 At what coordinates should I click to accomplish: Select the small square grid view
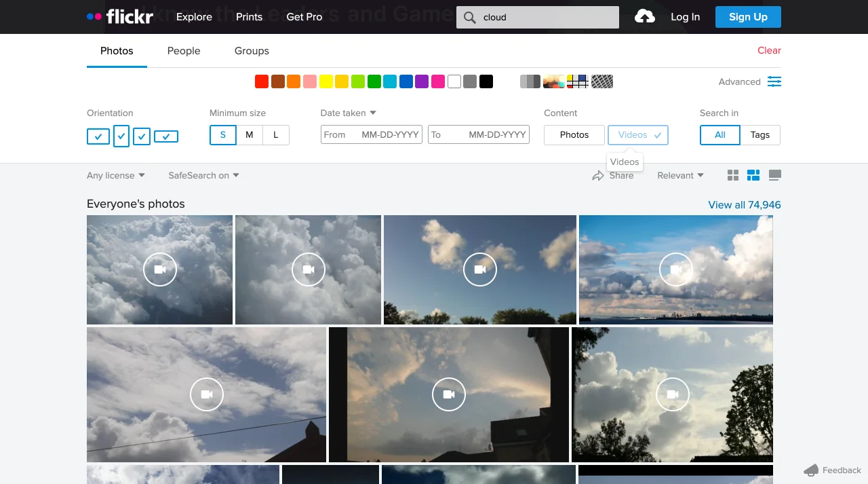click(732, 174)
